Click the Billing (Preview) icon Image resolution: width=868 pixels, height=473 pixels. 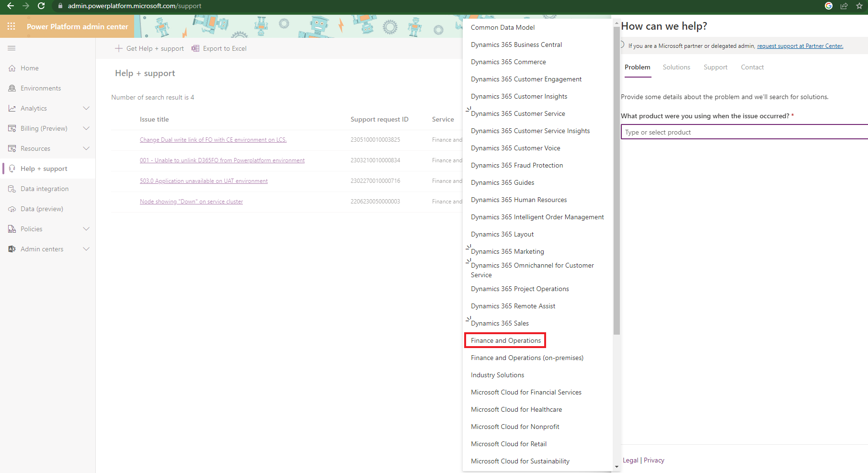coord(12,128)
